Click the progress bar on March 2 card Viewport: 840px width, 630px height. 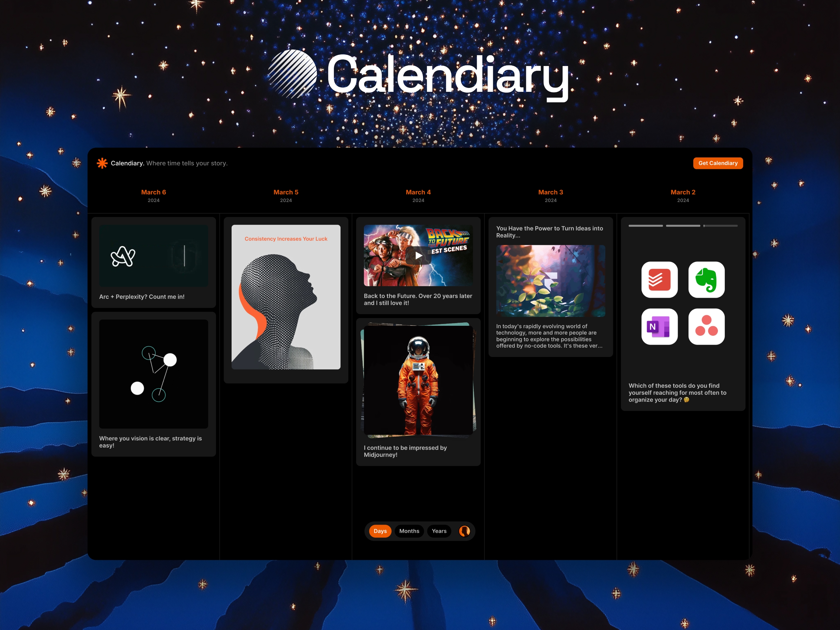click(685, 228)
